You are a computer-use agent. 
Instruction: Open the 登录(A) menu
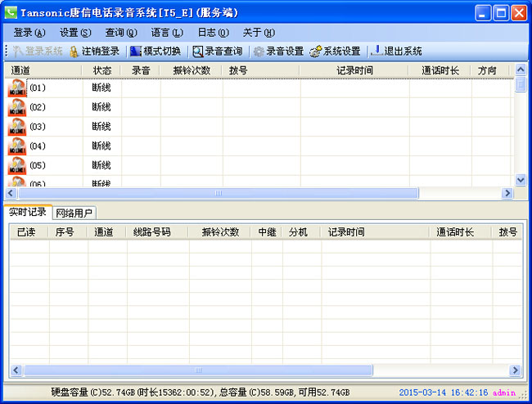pos(29,33)
